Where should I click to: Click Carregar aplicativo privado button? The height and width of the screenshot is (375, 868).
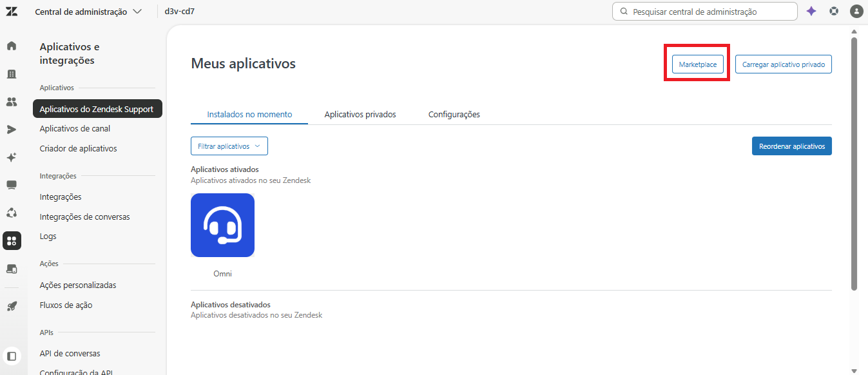784,64
